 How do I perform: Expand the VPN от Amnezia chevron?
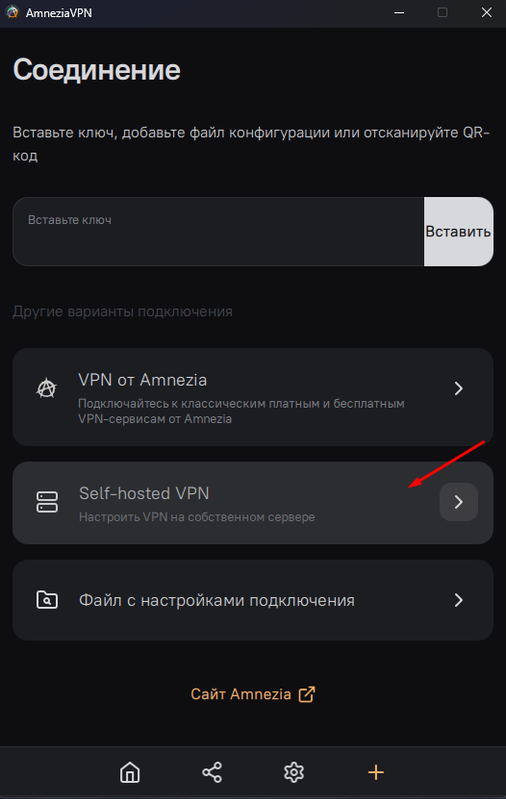click(x=459, y=389)
